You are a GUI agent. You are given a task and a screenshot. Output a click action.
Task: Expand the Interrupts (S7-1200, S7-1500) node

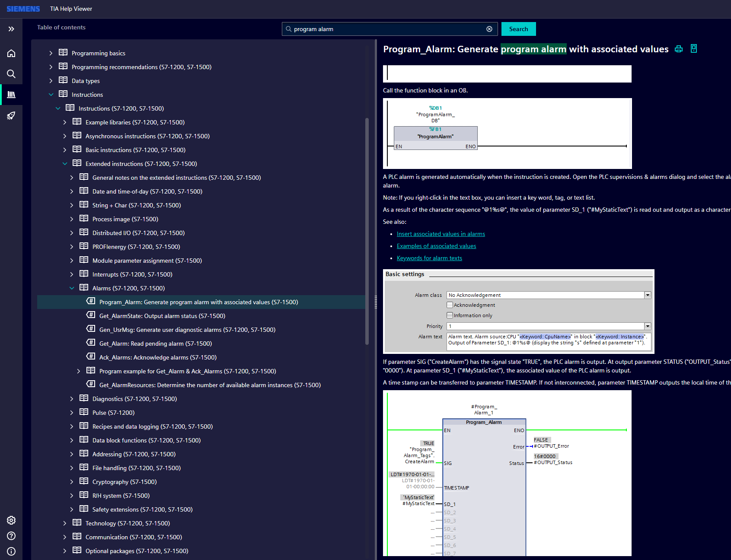pos(72,274)
